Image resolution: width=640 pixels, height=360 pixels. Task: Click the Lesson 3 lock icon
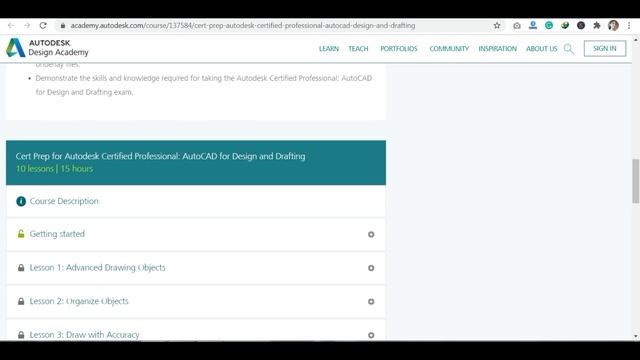21,335
